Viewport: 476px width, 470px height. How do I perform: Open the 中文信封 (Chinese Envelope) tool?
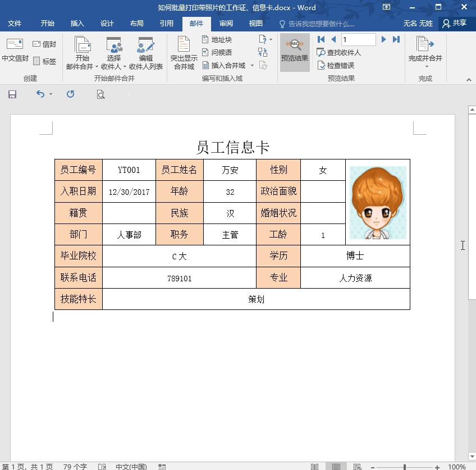coord(14,53)
